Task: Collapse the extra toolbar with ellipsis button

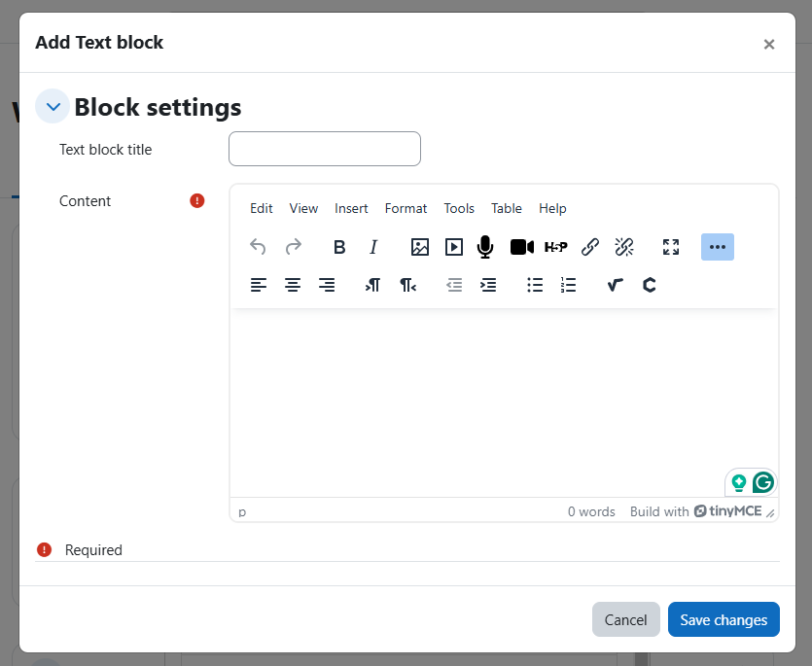Action: click(x=718, y=247)
